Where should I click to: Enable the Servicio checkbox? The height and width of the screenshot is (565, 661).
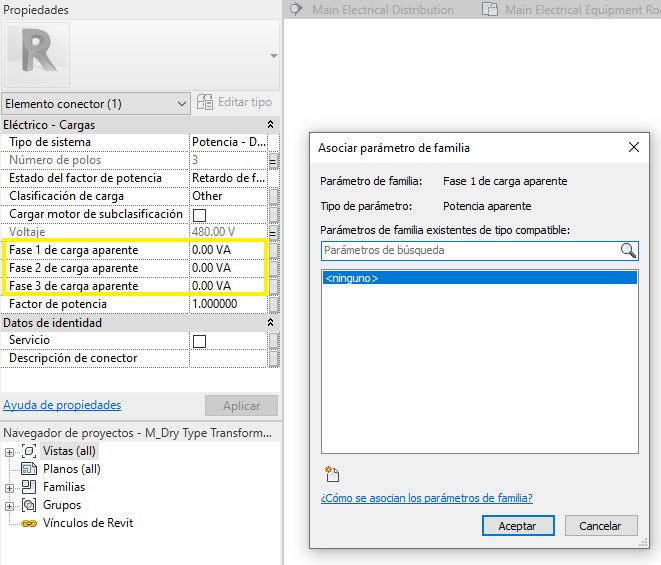click(199, 341)
